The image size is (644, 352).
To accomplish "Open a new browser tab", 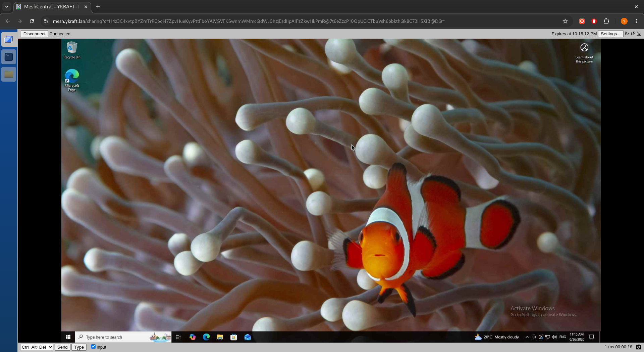I will [x=98, y=7].
